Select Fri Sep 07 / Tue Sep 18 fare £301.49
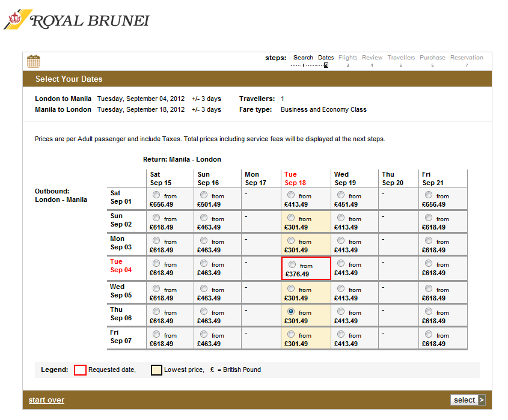 (291, 334)
